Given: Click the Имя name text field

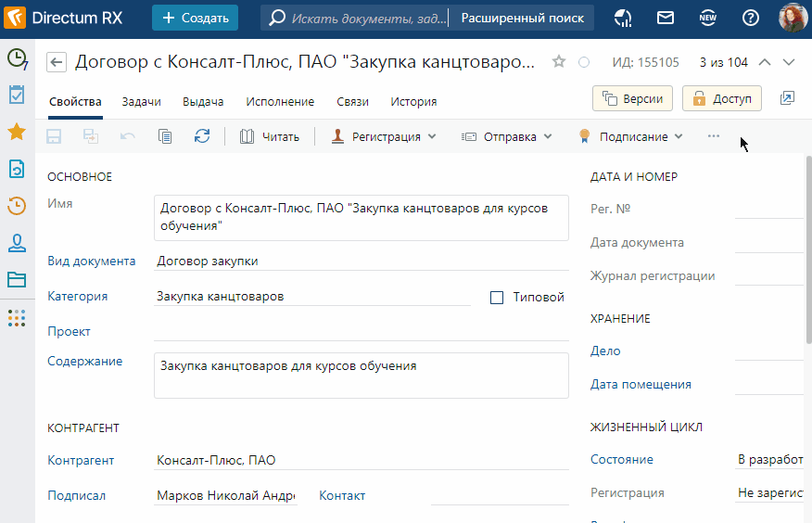Looking at the screenshot, I should pos(362,218).
